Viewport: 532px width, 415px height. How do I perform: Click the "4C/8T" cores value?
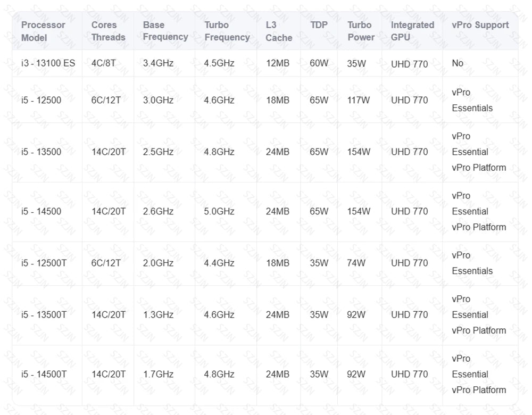pos(104,63)
